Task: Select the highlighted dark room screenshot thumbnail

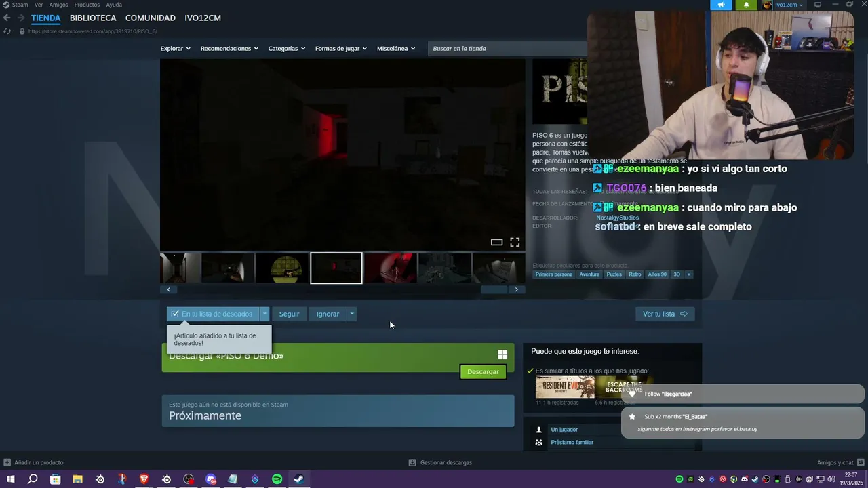Action: point(336,268)
